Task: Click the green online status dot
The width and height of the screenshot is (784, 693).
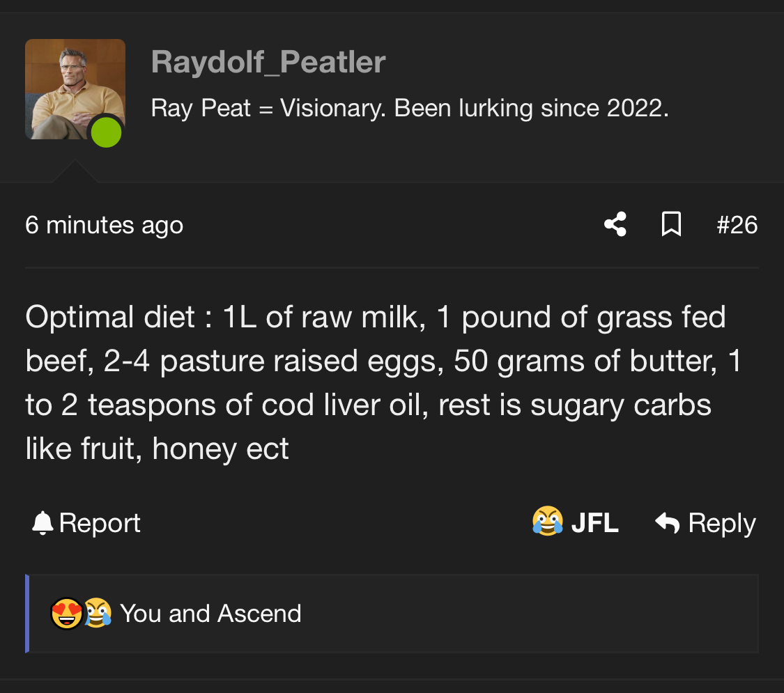Action: click(x=106, y=132)
